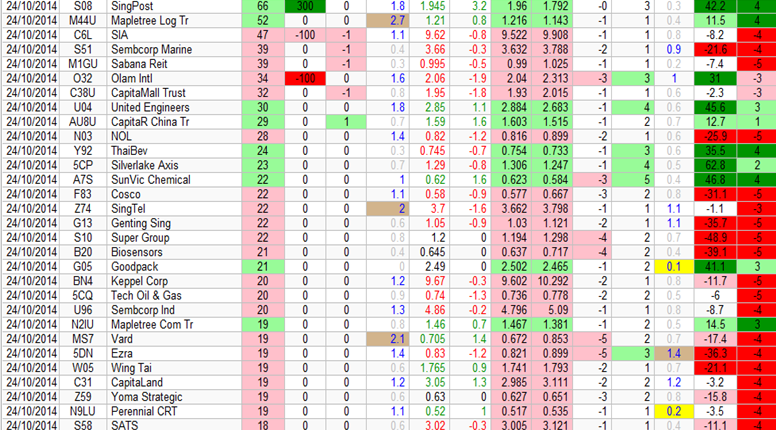Select the green 300 cell in SingPost row
Image resolution: width=776 pixels, height=430 pixels.
306,6
